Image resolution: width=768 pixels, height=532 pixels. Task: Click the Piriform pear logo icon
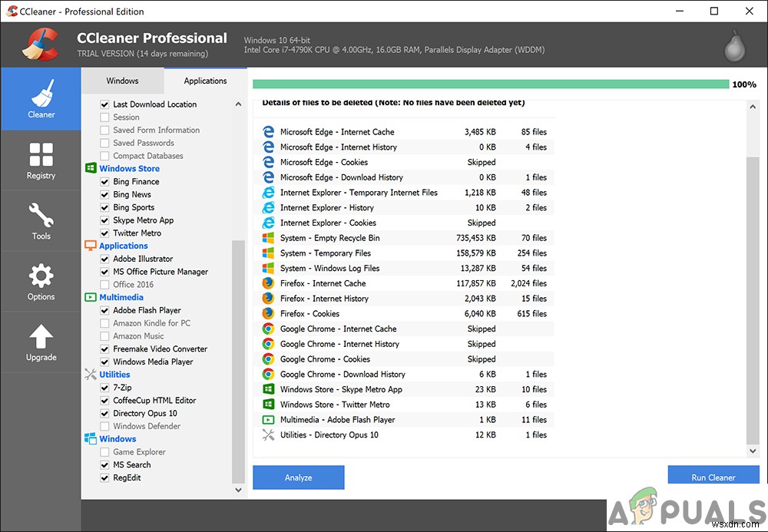(735, 46)
